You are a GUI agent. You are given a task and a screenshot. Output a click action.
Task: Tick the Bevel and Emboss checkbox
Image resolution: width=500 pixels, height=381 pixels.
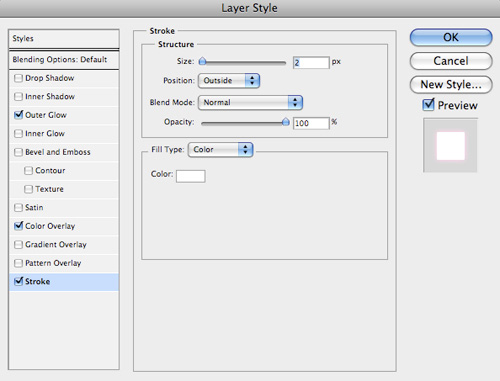pyautogui.click(x=18, y=152)
